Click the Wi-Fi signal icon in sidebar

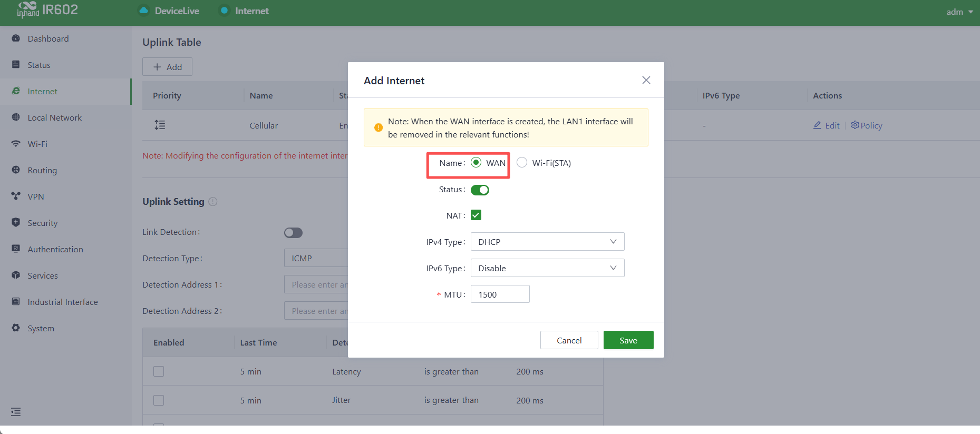click(x=16, y=144)
